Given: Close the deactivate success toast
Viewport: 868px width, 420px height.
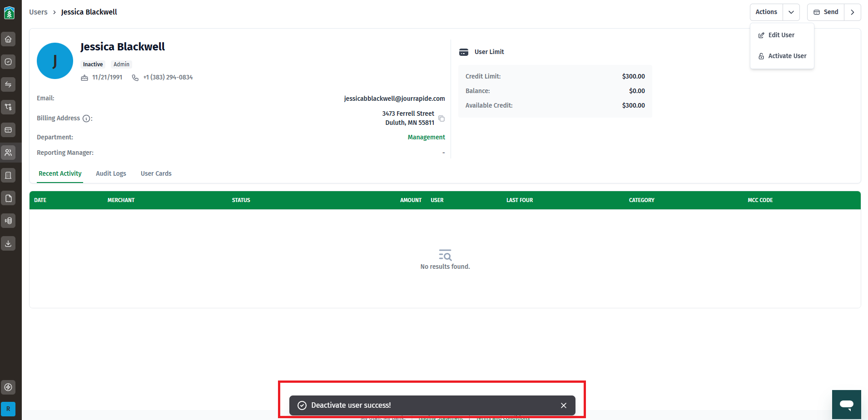Looking at the screenshot, I should point(564,405).
